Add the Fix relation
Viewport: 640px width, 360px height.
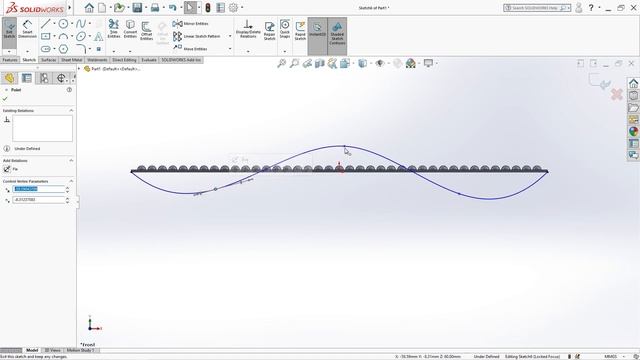tap(11, 169)
